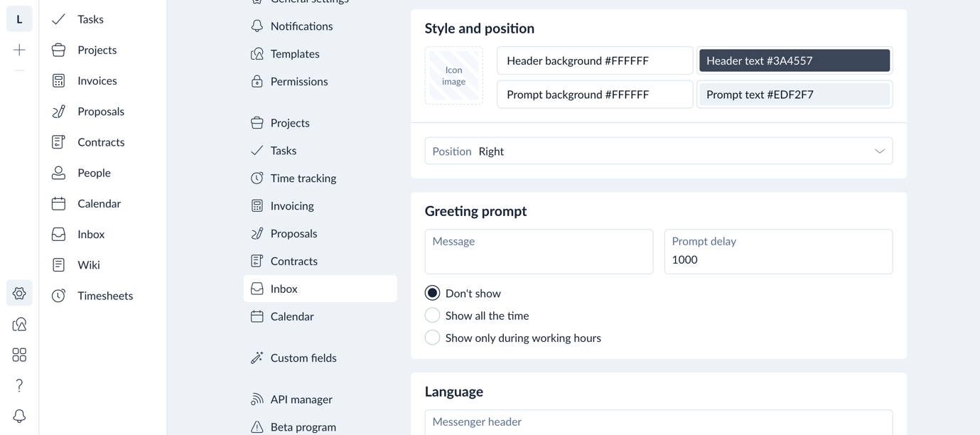This screenshot has width=980, height=435.
Task: Select the Don't show radio option
Action: coord(432,293)
